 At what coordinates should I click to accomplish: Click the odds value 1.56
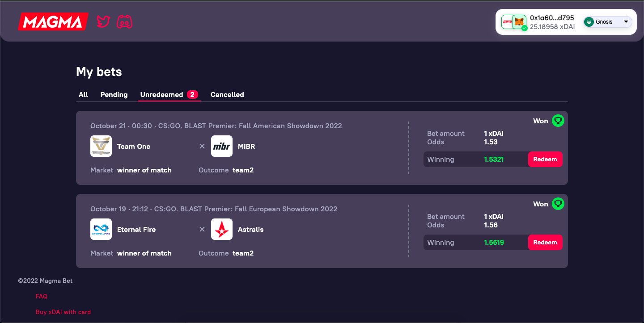491,225
